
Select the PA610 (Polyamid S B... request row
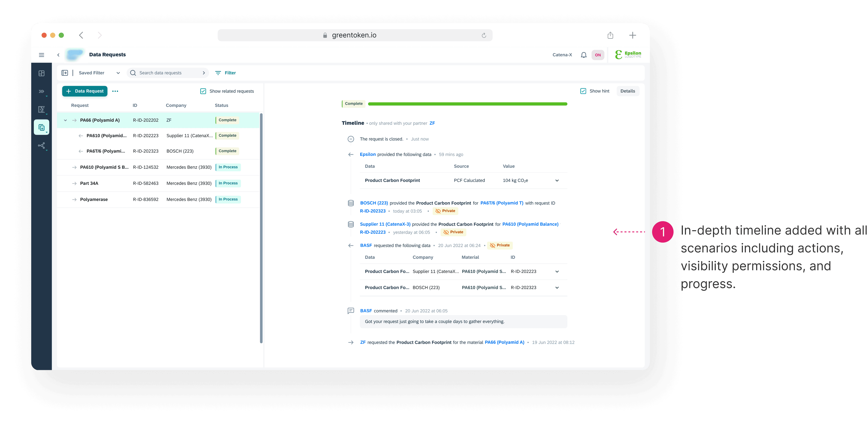pyautogui.click(x=158, y=167)
